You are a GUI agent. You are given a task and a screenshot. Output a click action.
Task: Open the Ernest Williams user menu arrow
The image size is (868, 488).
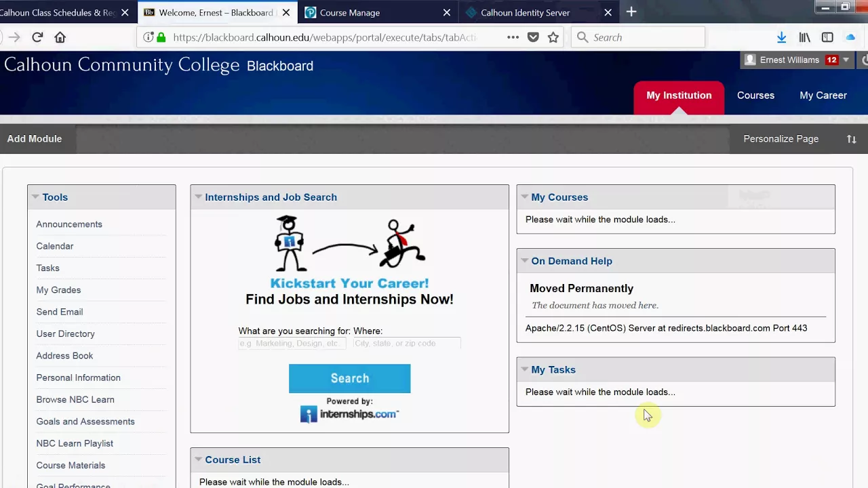click(x=846, y=60)
